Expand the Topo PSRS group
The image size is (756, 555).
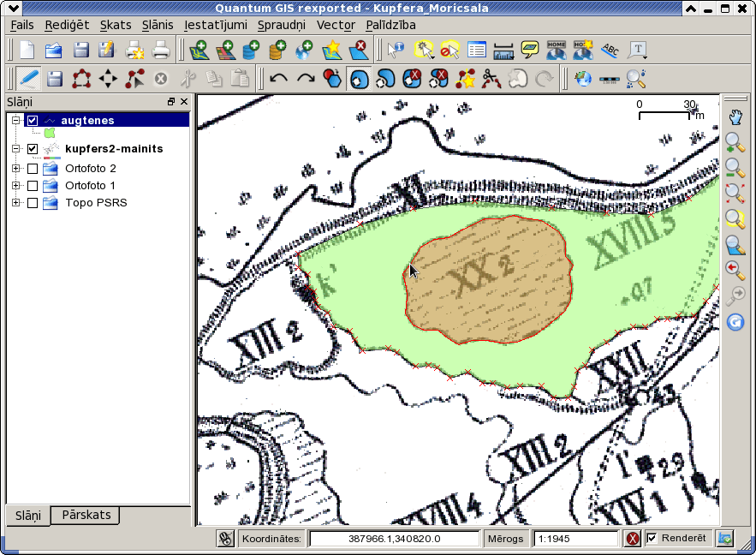[16, 203]
